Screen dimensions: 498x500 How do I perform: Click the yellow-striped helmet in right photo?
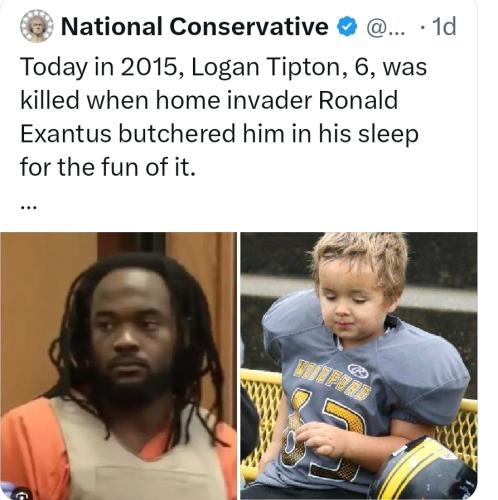pos(427,472)
